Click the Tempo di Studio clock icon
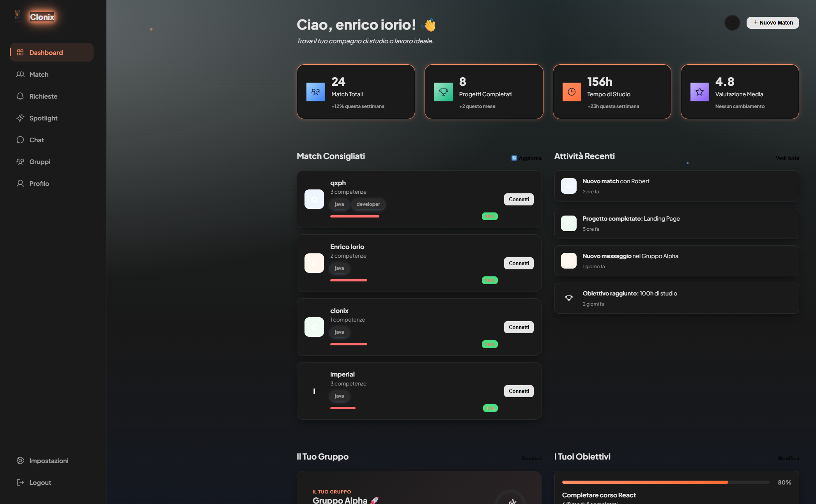 coord(572,92)
